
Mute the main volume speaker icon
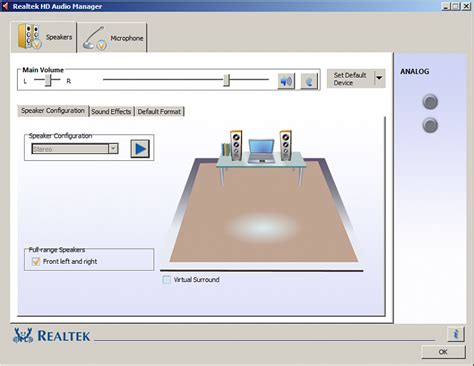tap(286, 81)
